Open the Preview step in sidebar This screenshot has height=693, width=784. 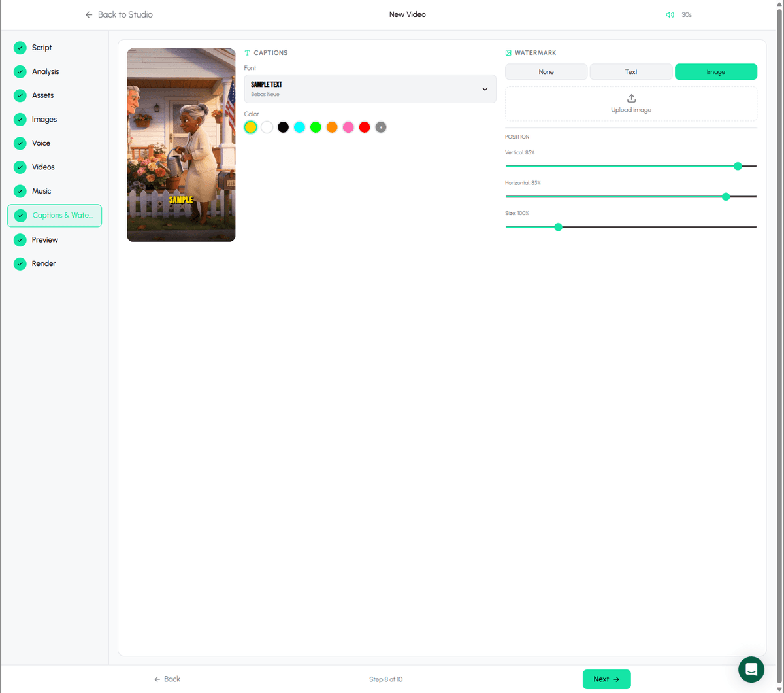coord(45,240)
